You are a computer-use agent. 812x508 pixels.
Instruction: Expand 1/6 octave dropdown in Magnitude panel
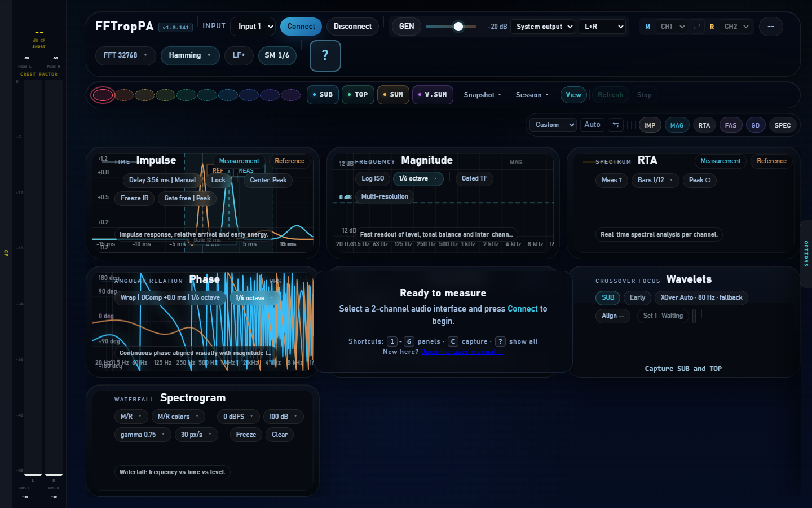418,178
